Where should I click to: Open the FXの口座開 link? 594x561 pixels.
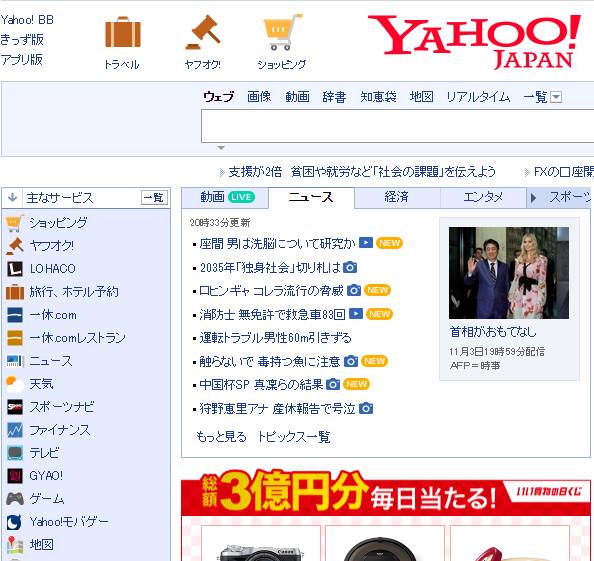click(564, 172)
